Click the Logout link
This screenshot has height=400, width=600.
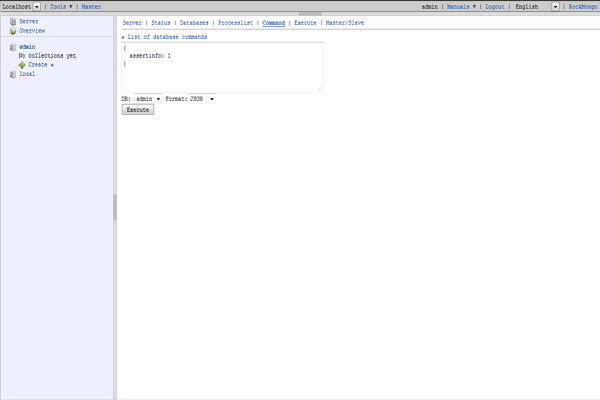tap(494, 6)
